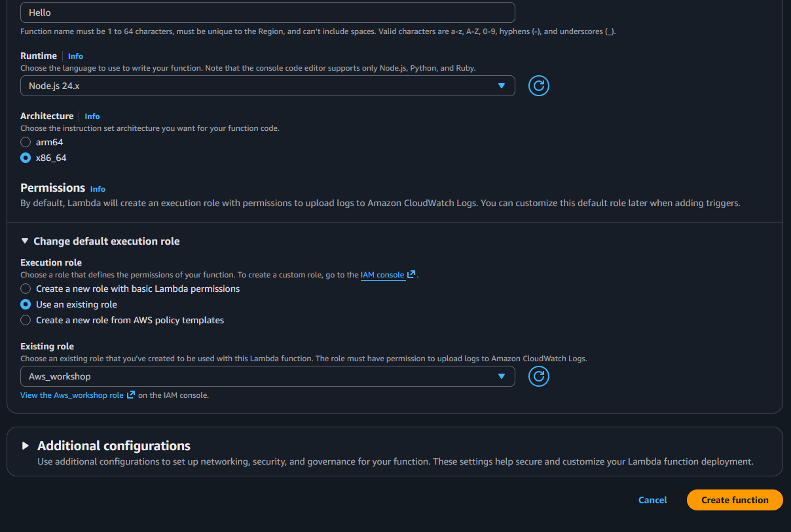Click the refresh icon beside Runtime dropdown
791x532 pixels.
(538, 86)
